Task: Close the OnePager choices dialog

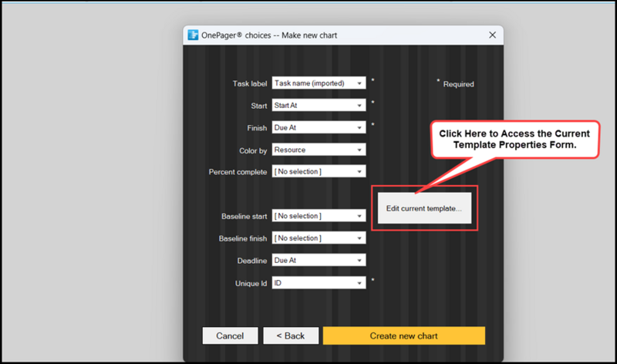Action: click(492, 35)
